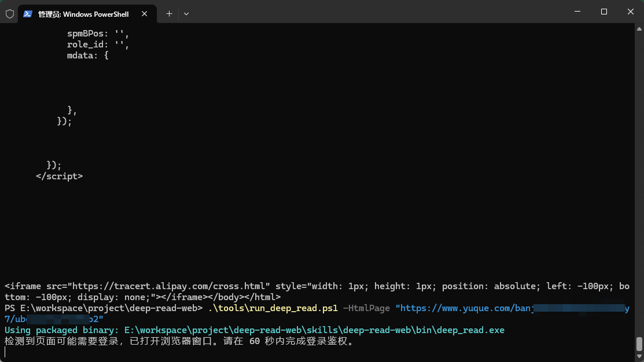Click the .\tools\run_deep_read.ps1 command text
The height and width of the screenshot is (362, 644).
[273, 308]
